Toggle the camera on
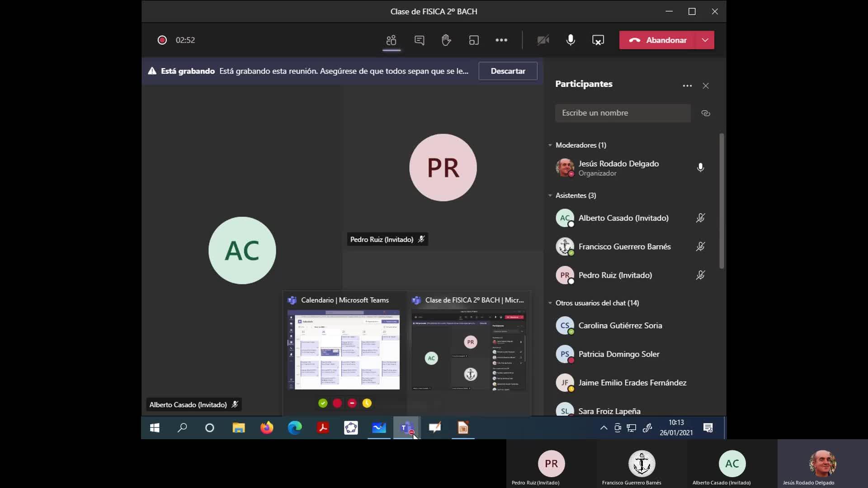Image resolution: width=868 pixels, height=488 pixels. [543, 40]
